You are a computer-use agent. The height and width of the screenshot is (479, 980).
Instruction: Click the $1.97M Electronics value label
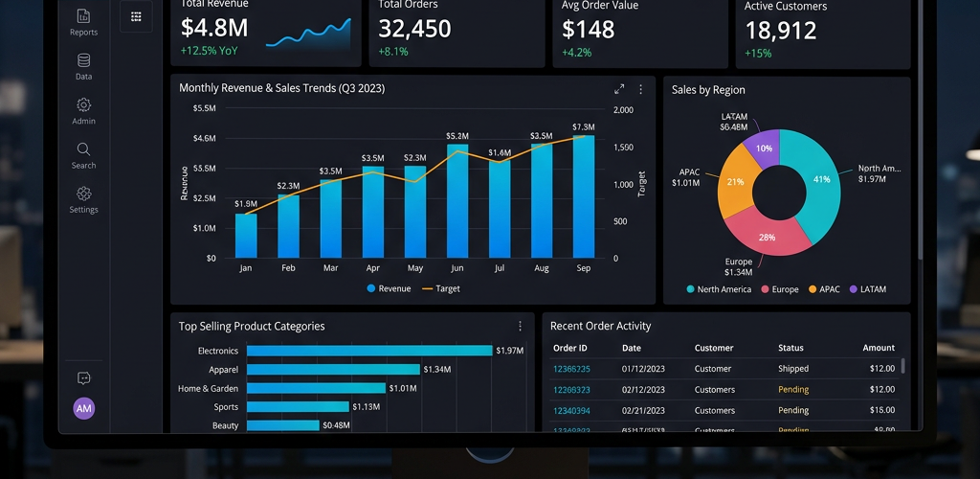tap(509, 351)
